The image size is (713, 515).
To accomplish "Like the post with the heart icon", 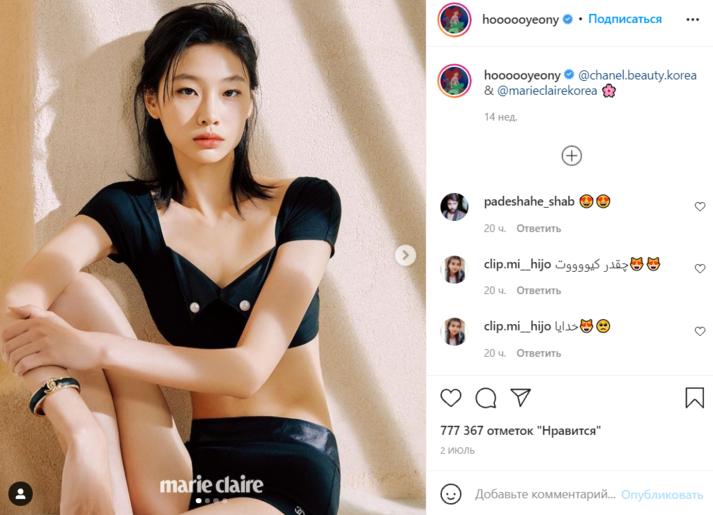I will (451, 398).
